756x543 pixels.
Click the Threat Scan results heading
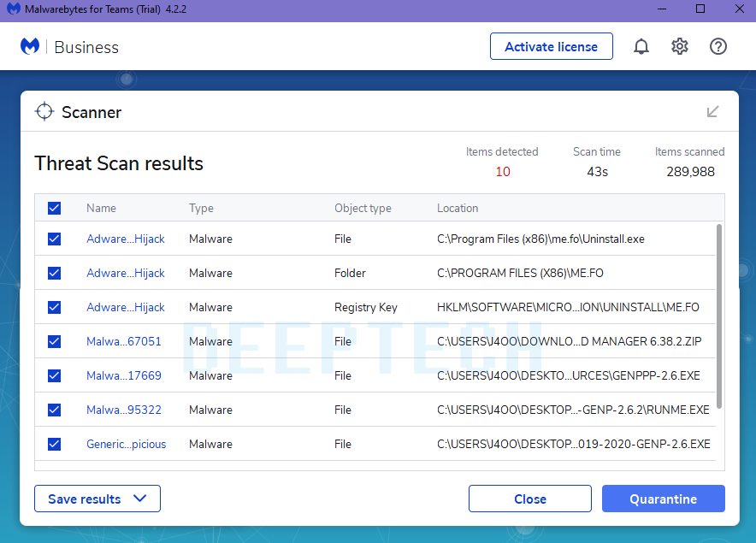pos(119,163)
